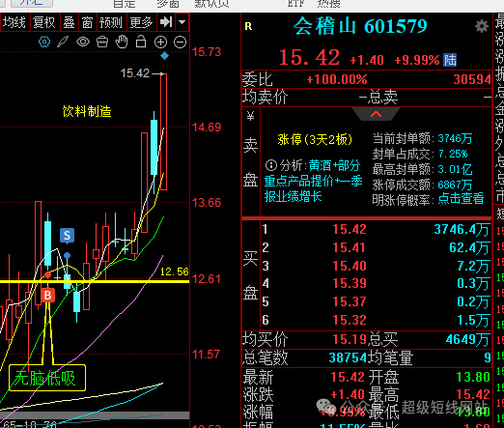Toggle the chart lock icon
The width and height of the screenshot is (504, 428).
[141, 42]
